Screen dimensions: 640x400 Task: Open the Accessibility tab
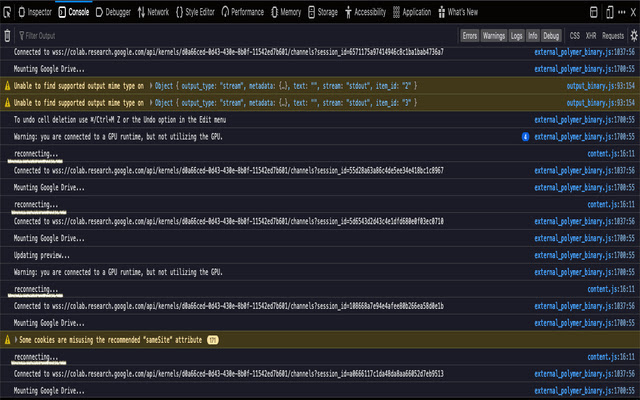pyautogui.click(x=365, y=12)
